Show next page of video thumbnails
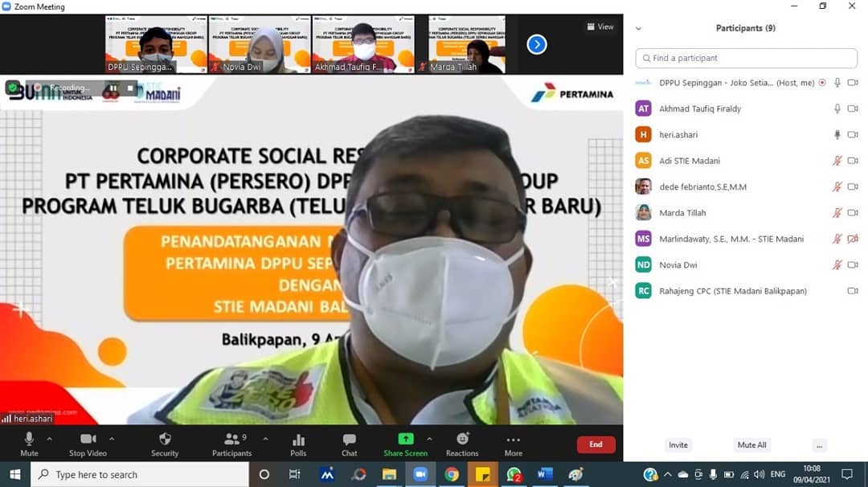The height and width of the screenshot is (487, 868). [536, 44]
